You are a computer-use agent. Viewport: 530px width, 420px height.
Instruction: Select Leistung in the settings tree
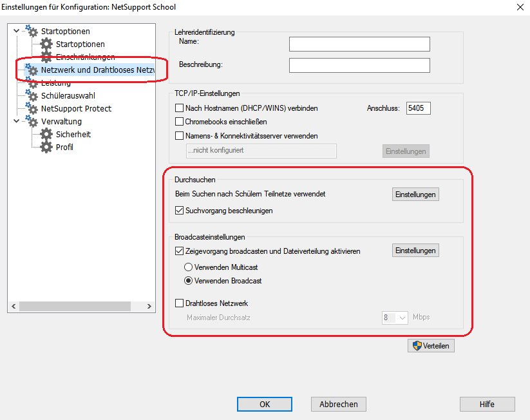tap(55, 83)
